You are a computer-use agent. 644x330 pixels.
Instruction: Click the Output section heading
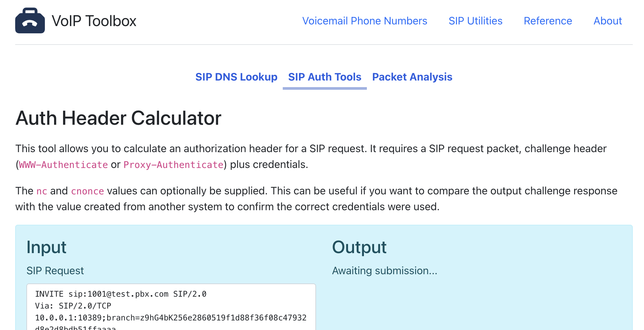click(x=359, y=247)
